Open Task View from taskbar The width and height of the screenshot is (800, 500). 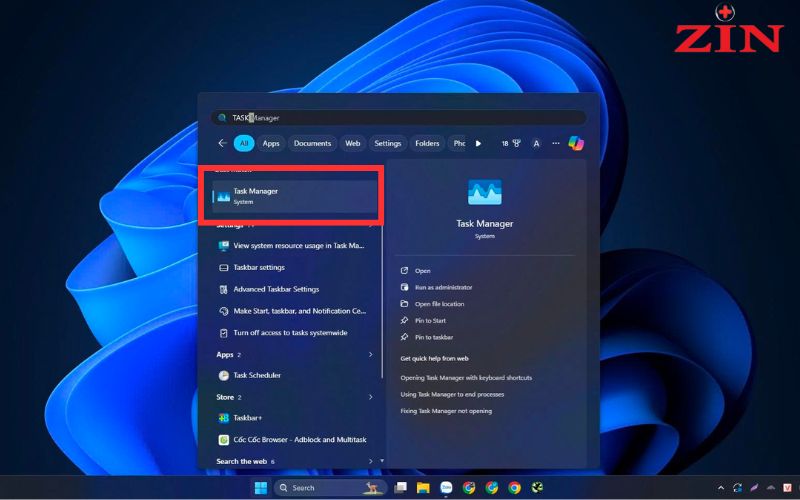pos(401,488)
